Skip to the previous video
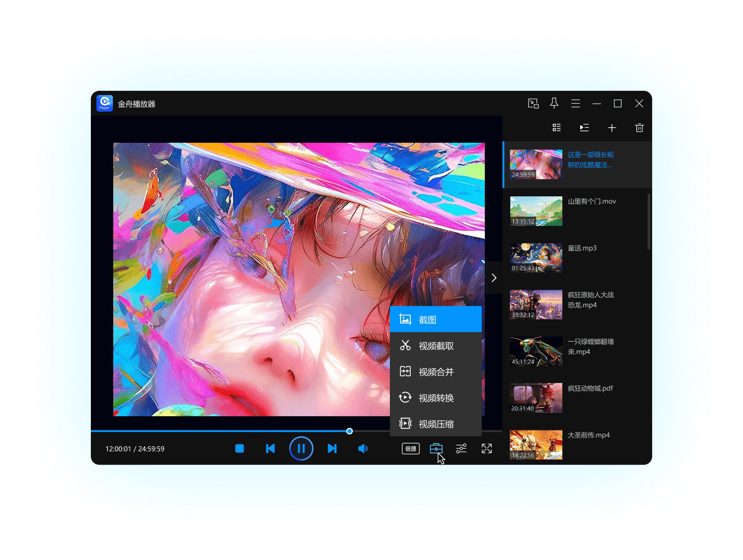The image size is (743, 560). click(x=270, y=449)
